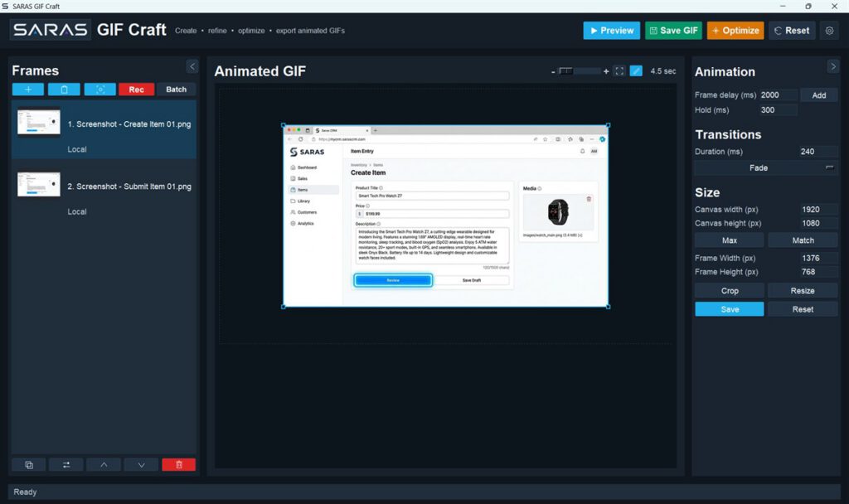
Task: Click Add next to Frame delay
Action: pyautogui.click(x=818, y=95)
